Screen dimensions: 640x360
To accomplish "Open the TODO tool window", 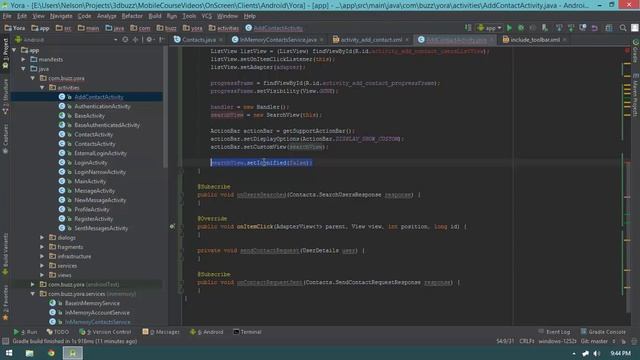I will [x=58, y=332].
